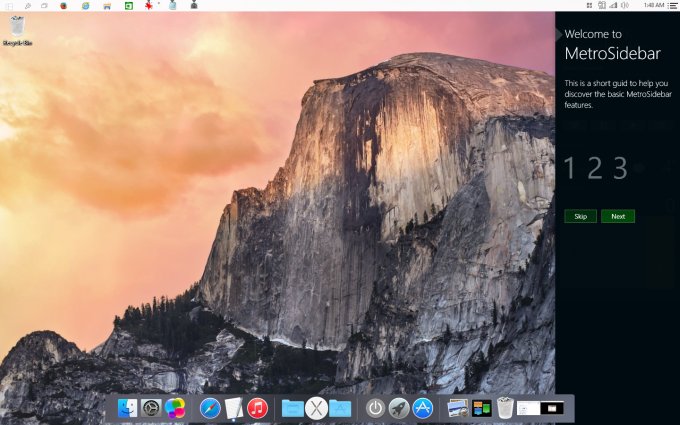
Task: Launch Safari compass icon in dock
Action: tap(210, 408)
